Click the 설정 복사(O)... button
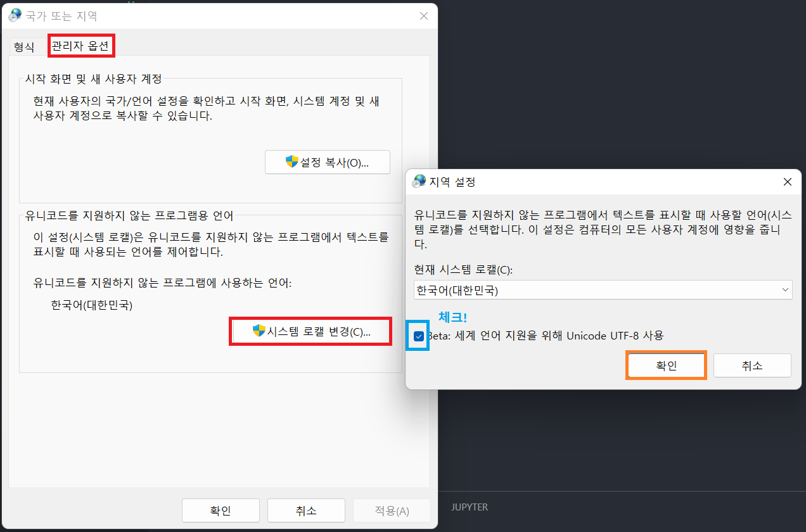This screenshot has width=806, height=532. tap(328, 162)
